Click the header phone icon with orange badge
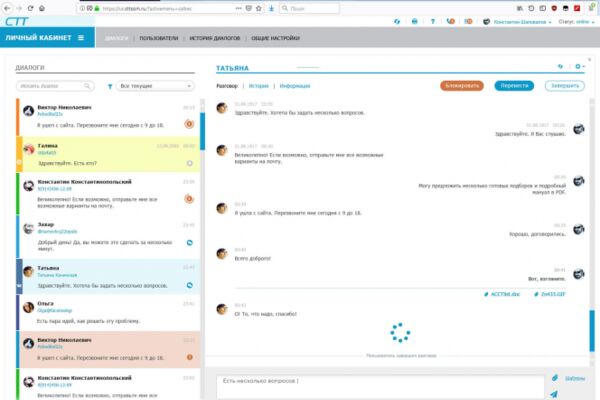Image resolution: width=600 pixels, height=400 pixels. (450, 21)
